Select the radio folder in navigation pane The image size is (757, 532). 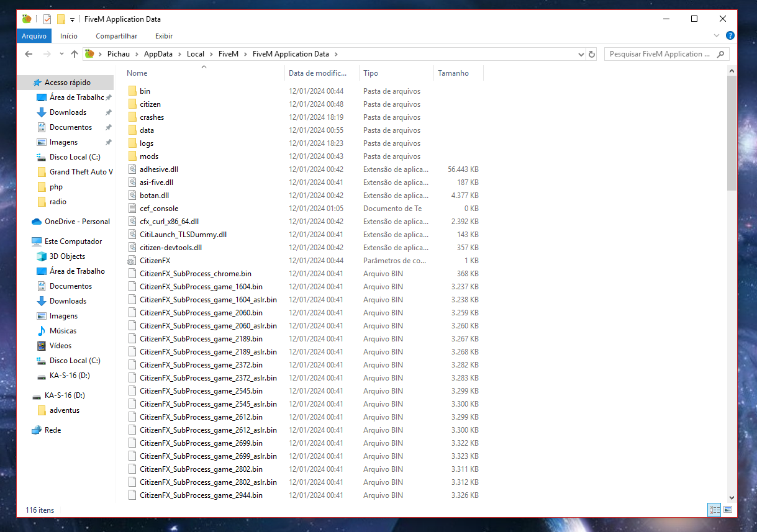[x=58, y=202]
